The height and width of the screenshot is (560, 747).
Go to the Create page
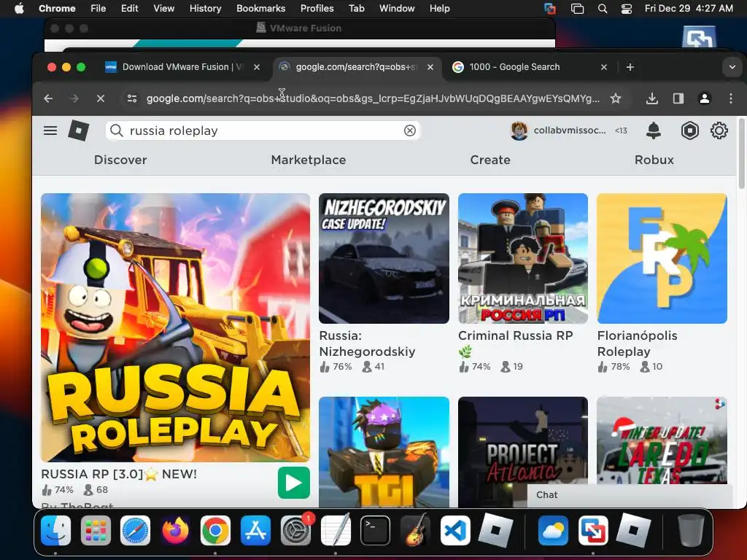[490, 160]
